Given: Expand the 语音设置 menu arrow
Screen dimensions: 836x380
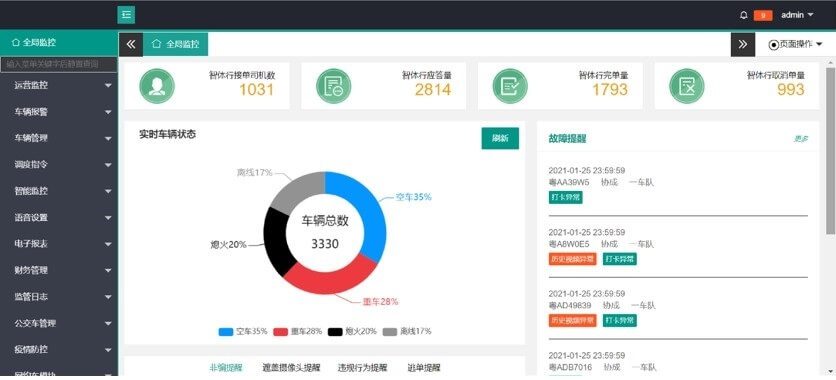Looking at the screenshot, I should 108,217.
